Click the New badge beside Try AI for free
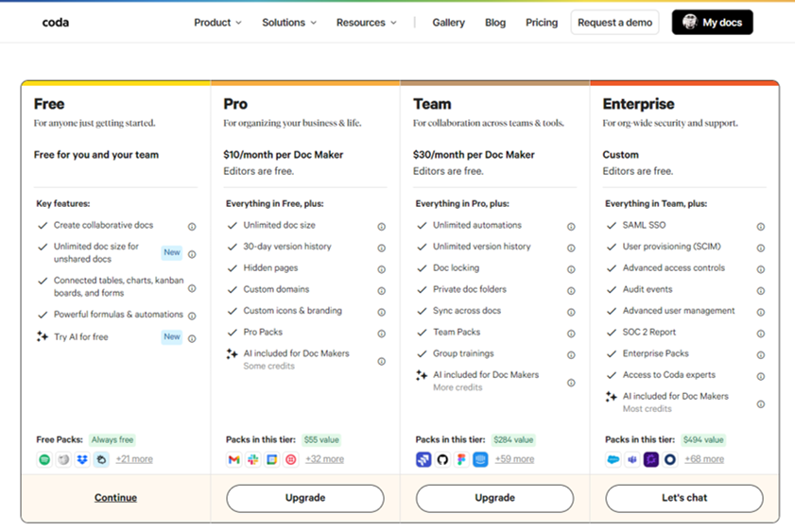 click(172, 337)
